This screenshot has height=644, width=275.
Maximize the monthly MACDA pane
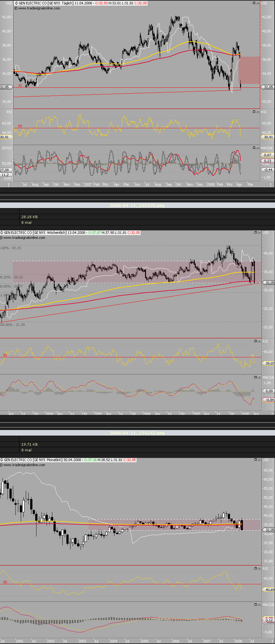(255, 604)
